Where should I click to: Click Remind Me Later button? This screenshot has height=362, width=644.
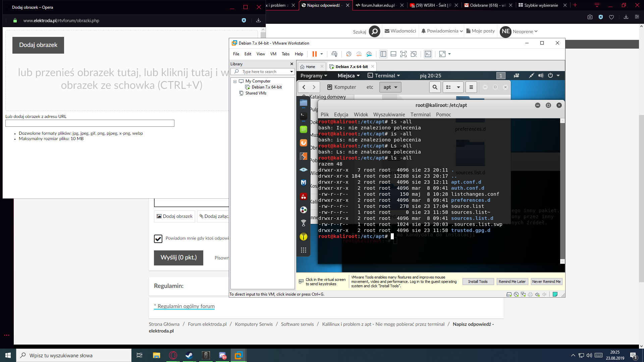512,282
